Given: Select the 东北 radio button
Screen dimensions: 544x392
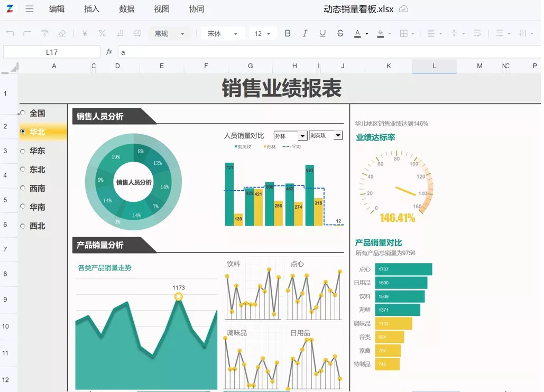Looking at the screenshot, I should tap(23, 169).
